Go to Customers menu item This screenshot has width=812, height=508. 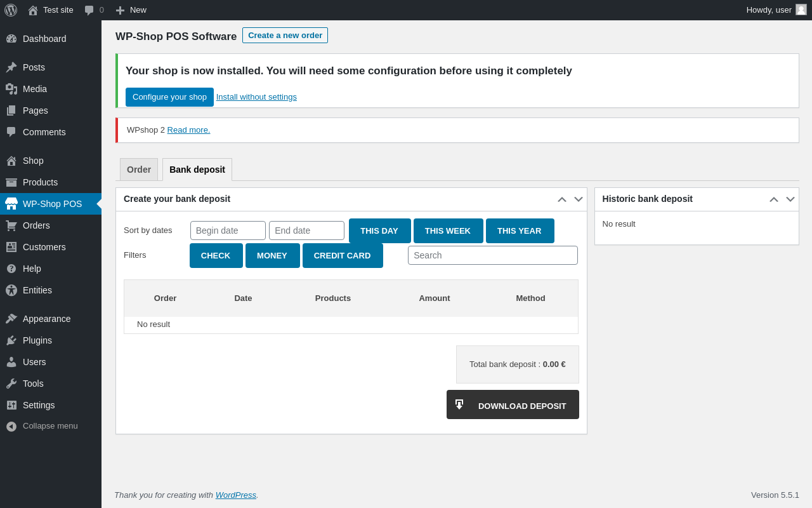[x=51, y=247]
